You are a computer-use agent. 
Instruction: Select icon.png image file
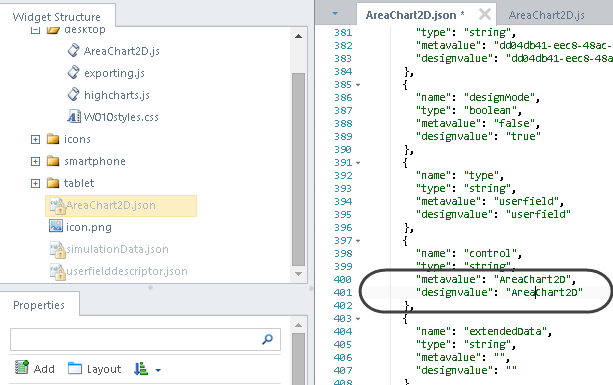(x=89, y=227)
